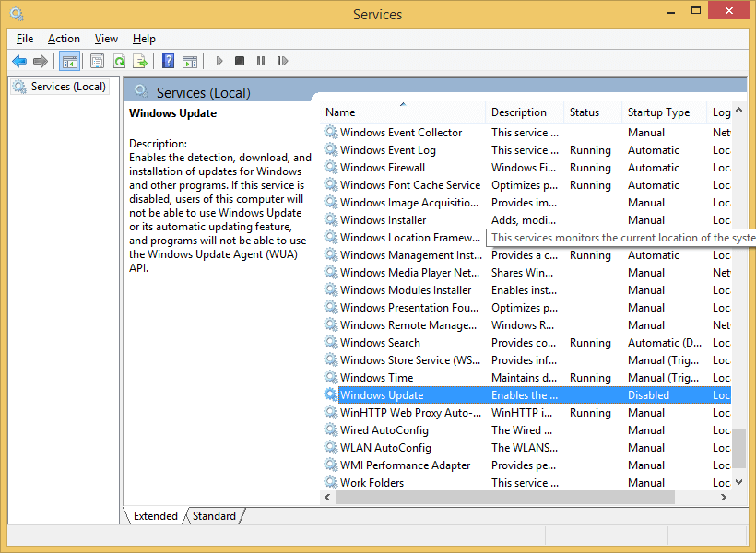
Task: Sort by the Name column header
Action: tap(403, 112)
